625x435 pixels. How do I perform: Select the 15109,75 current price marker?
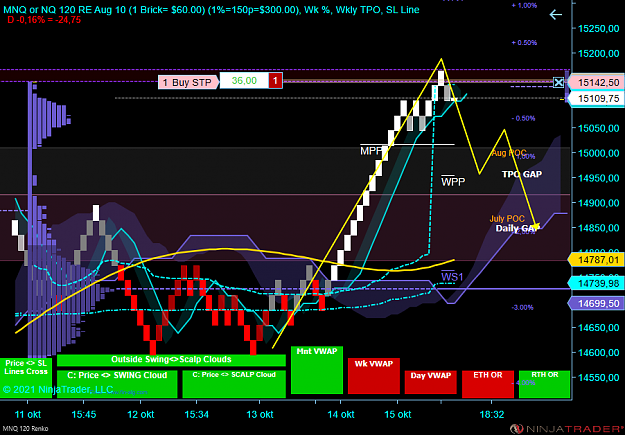pos(596,98)
